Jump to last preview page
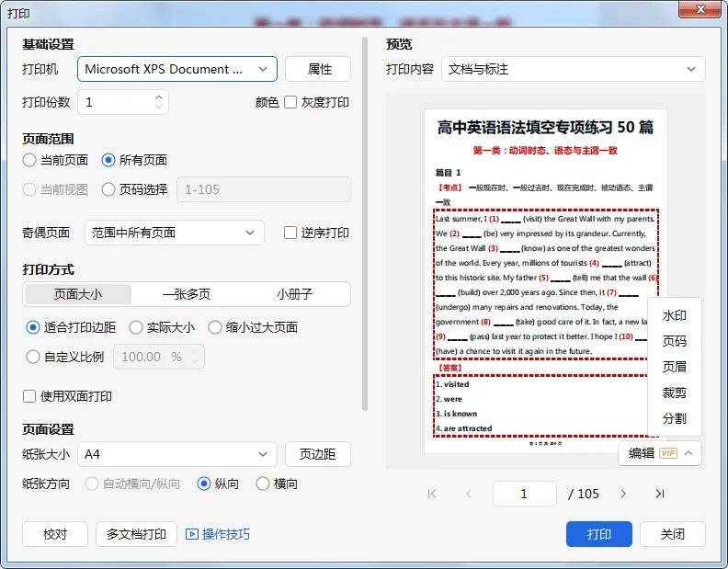Viewport: 728px width, 569px height. point(660,494)
